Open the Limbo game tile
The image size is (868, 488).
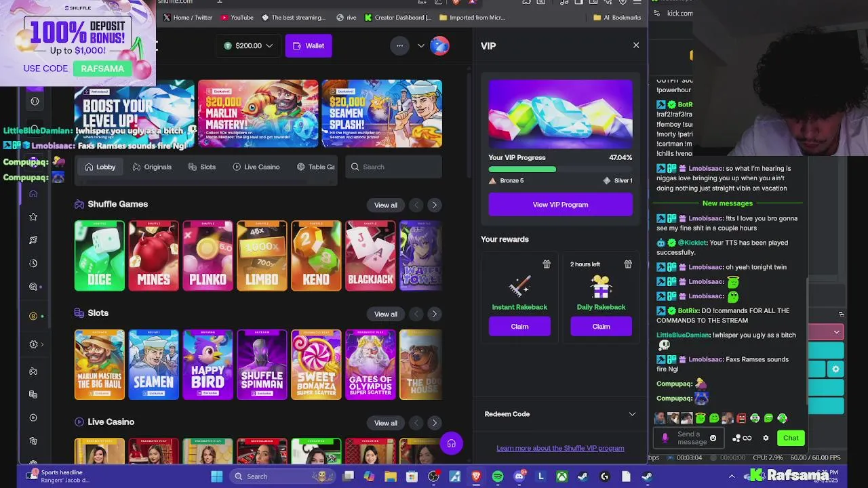click(x=262, y=256)
